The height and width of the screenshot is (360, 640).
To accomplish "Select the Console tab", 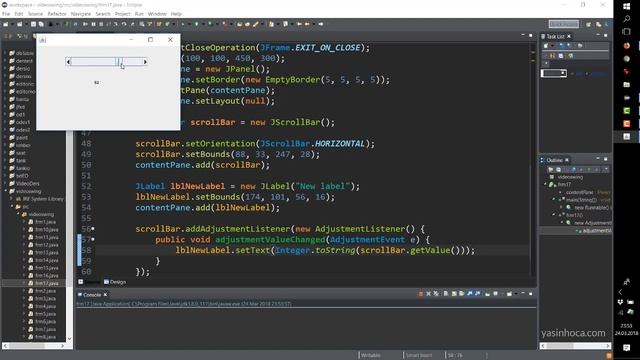I will pyautogui.click(x=92, y=295).
